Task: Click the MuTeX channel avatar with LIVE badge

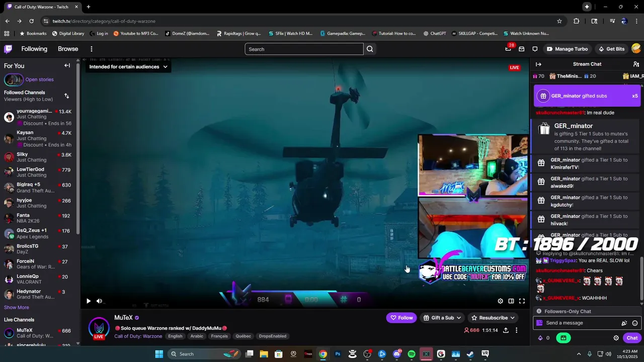Action: click(99, 328)
